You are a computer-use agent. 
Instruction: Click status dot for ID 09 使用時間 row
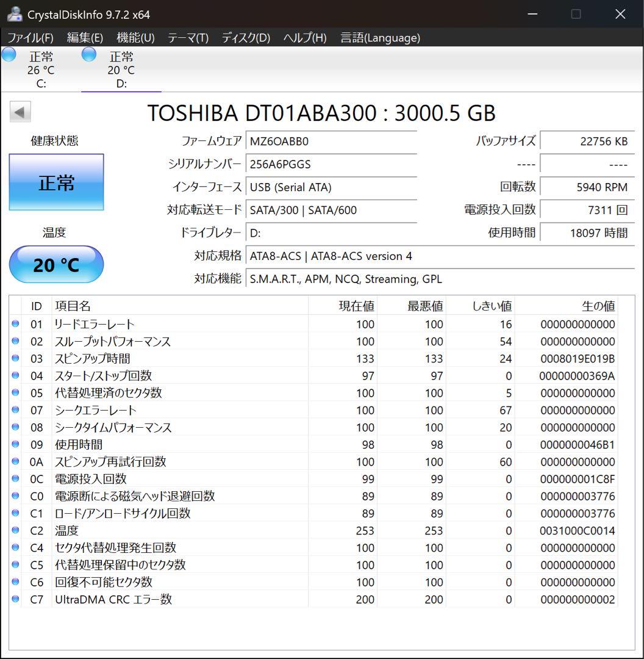pos(15,444)
